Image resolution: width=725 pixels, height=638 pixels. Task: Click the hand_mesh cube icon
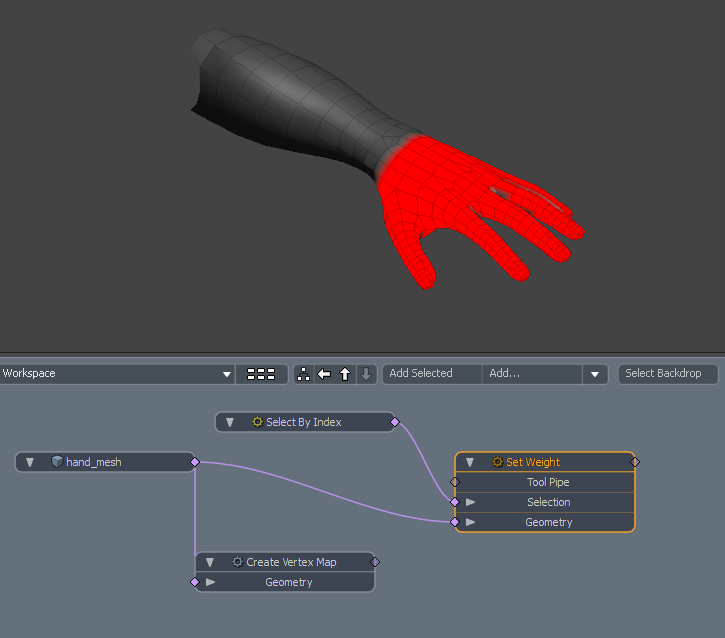[57, 462]
